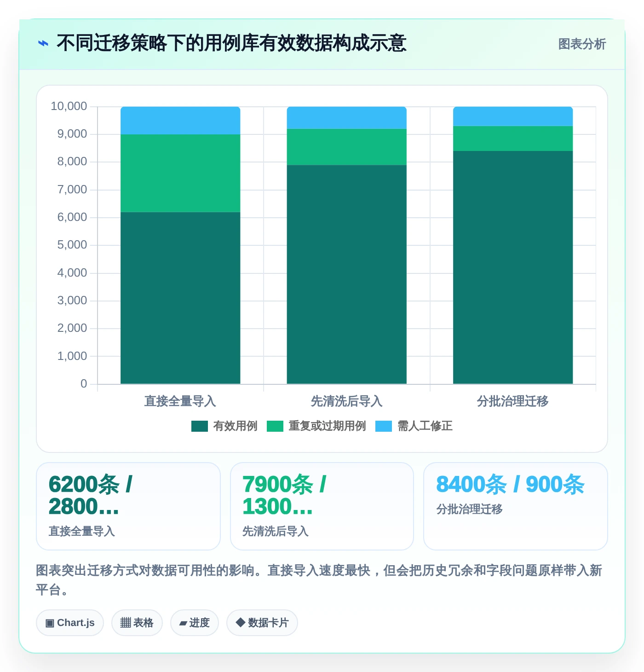This screenshot has height=672, width=644.
Task: Click the 直接全量导入 caption under the 6200条 card
Action: coord(82,532)
